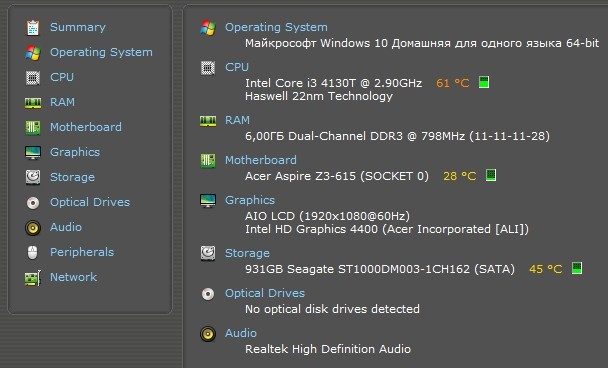Viewport: 608px width, 368px height.
Task: Click the Network card icon in sidebar
Action: (33, 278)
